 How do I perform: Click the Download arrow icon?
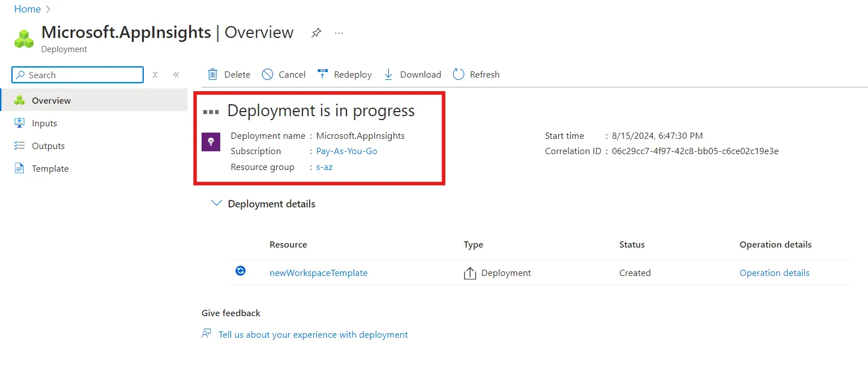(x=388, y=74)
